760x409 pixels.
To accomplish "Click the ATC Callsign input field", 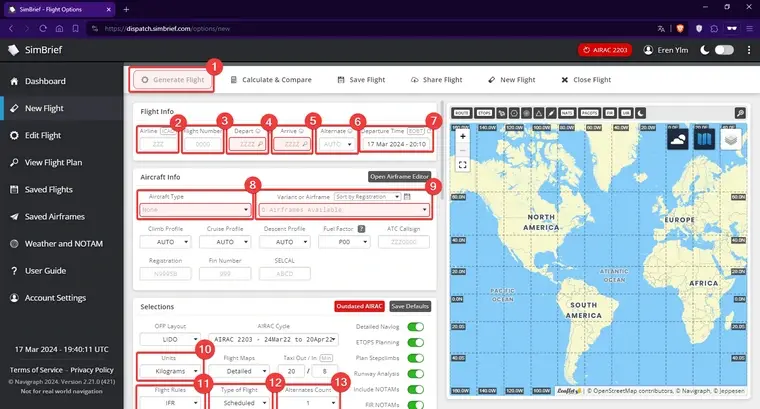I will pyautogui.click(x=404, y=242).
